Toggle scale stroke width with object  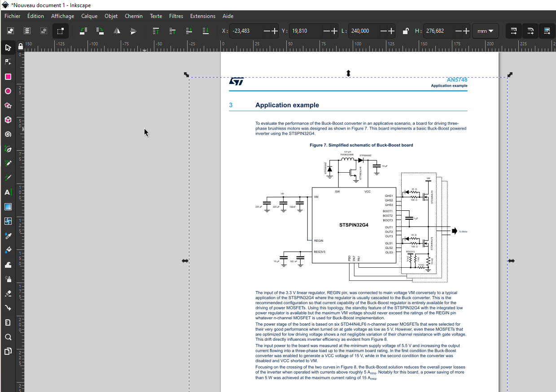tap(514, 31)
